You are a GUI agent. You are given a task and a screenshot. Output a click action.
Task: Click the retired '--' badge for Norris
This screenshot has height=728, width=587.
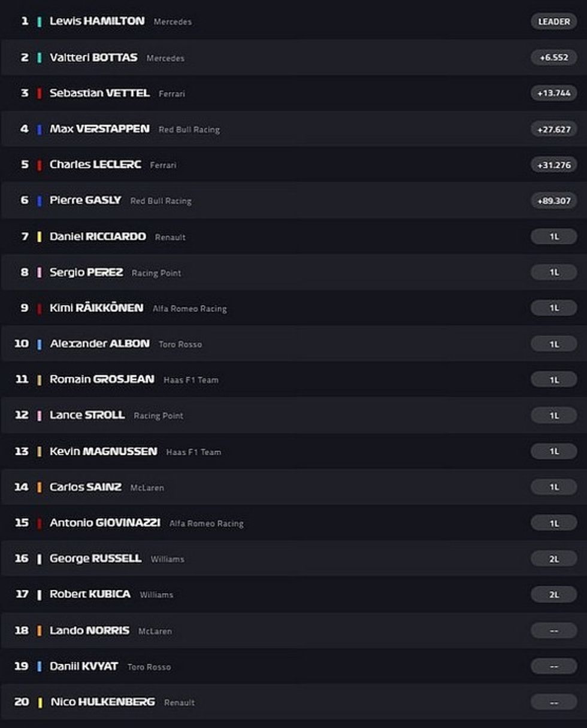point(553,630)
